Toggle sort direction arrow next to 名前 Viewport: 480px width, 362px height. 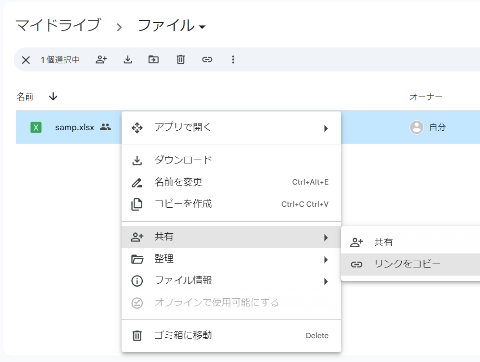point(53,97)
